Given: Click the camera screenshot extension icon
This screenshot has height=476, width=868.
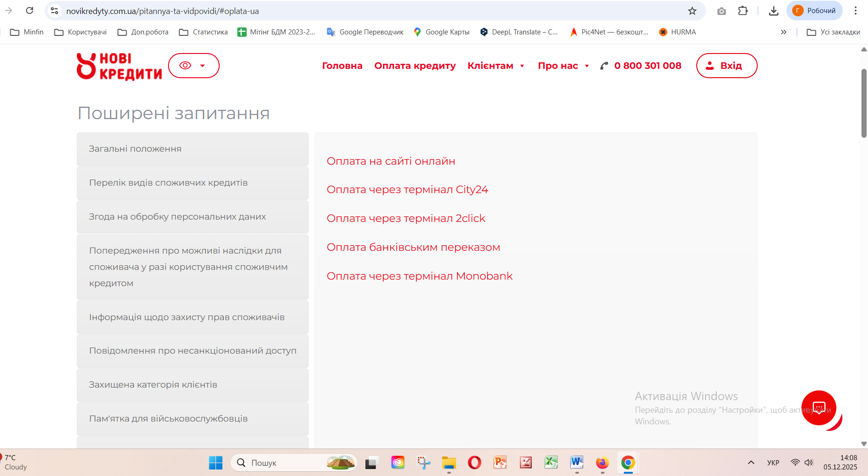Looking at the screenshot, I should click(721, 11).
